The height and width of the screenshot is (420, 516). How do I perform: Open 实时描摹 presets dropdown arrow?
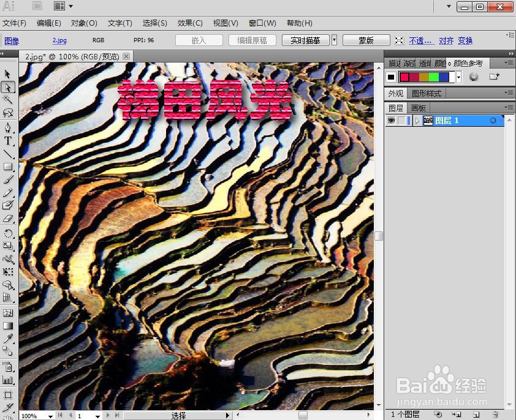click(335, 40)
